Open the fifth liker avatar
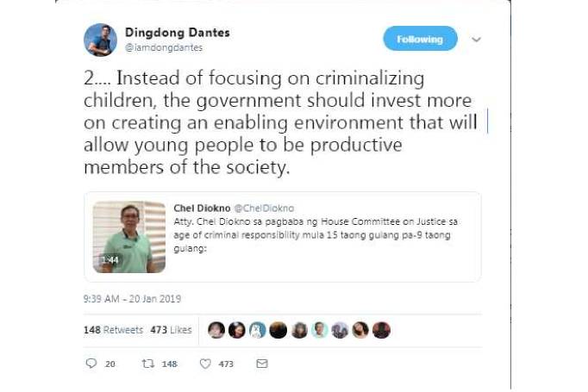 pyautogui.click(x=299, y=330)
